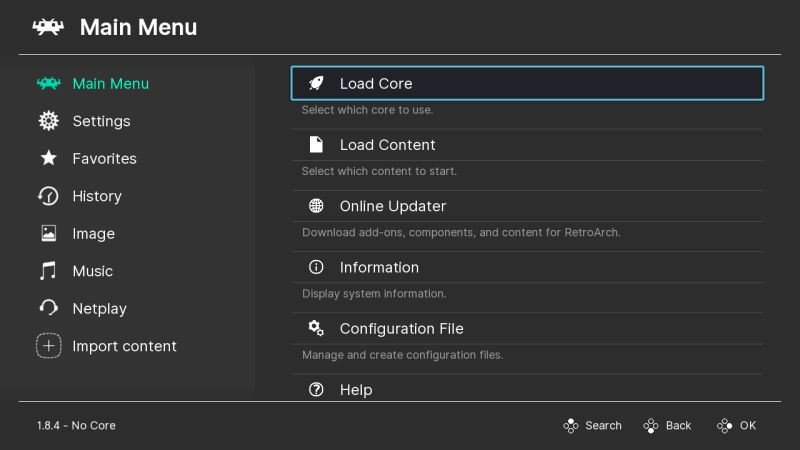Viewport: 800px width, 450px height.
Task: Click the Information circle-i icon
Action: coord(316,267)
